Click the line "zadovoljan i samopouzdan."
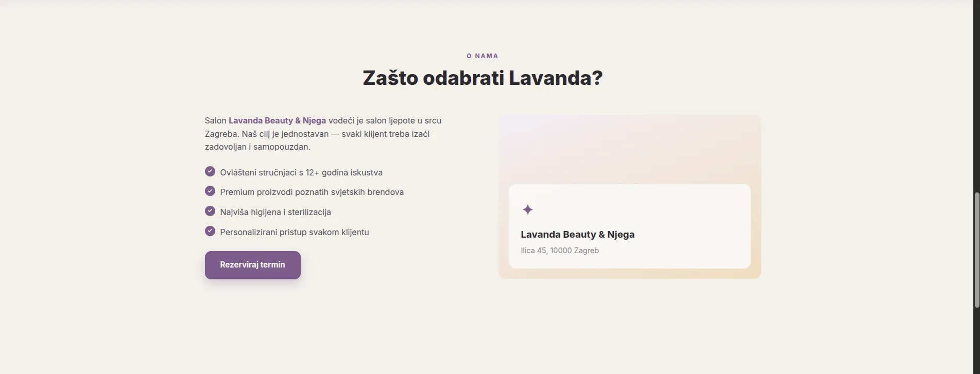Image resolution: width=980 pixels, height=374 pixels. pos(257,147)
